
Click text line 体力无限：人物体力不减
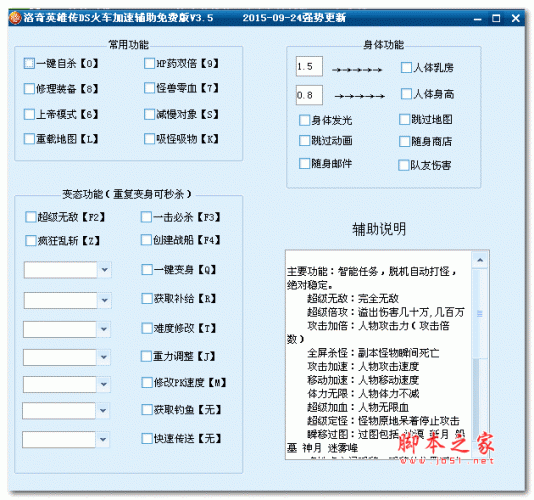click(x=363, y=394)
